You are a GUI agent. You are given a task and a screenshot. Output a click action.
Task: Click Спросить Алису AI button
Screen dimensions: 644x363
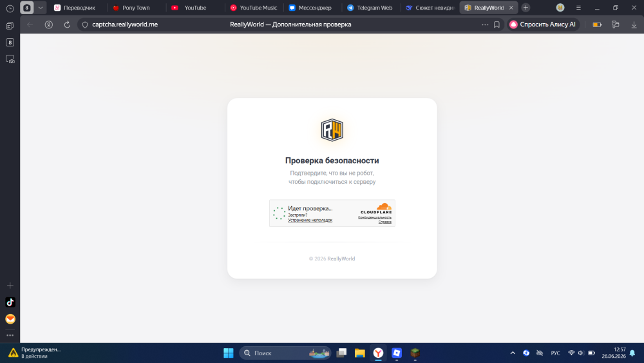(543, 25)
